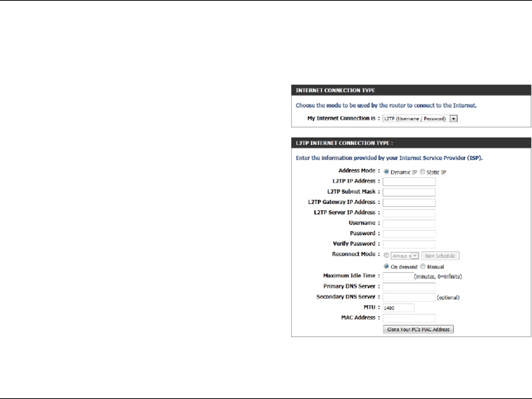Image resolution: width=532 pixels, height=399 pixels.
Task: Click the L2TP Subnet Mask field
Action: click(409, 192)
